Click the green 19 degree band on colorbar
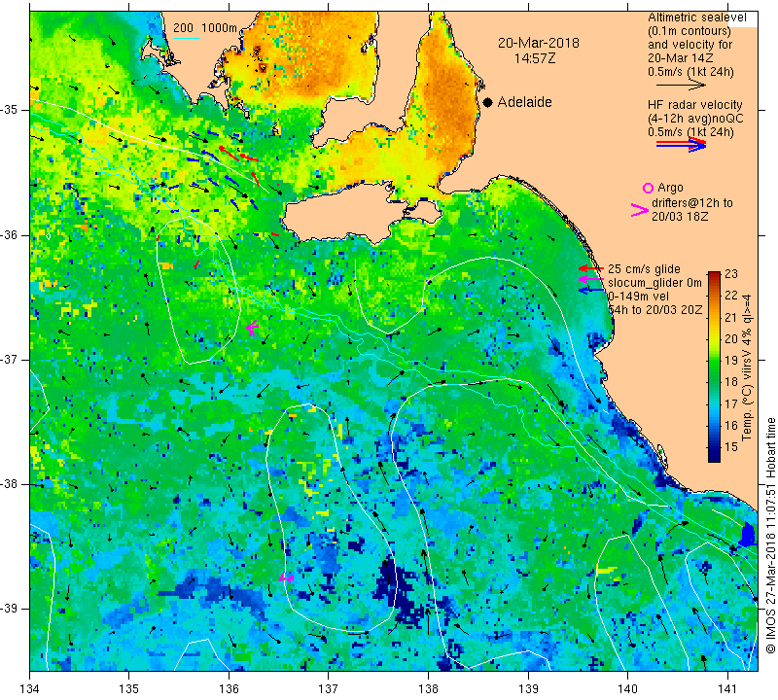This screenshot has width=778, height=700. point(714,361)
